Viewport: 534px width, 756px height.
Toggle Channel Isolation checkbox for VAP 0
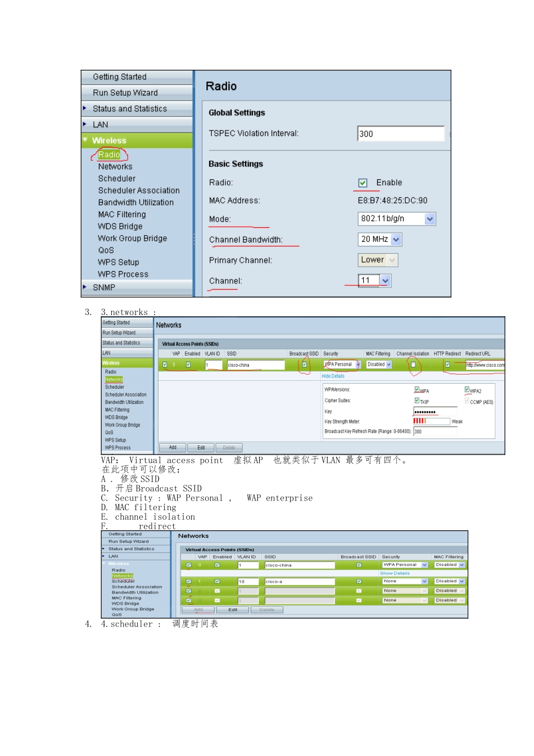pyautogui.click(x=413, y=364)
